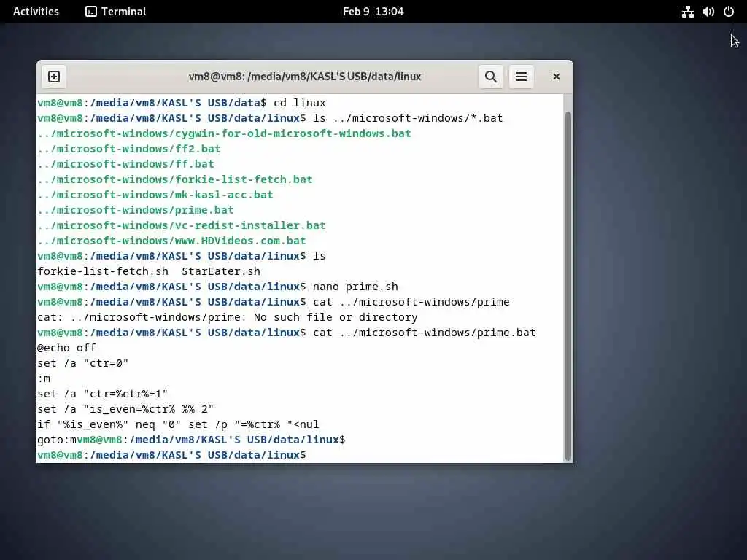Open the Terminal app menu in top bar
The image size is (747, 560).
click(116, 12)
